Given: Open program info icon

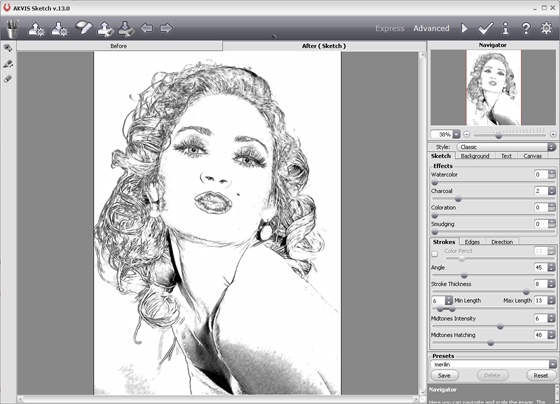Looking at the screenshot, I should (x=505, y=28).
